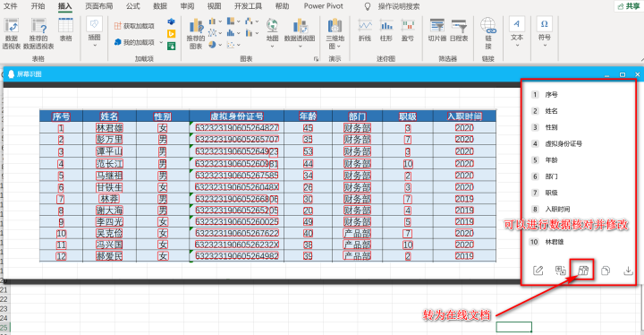This screenshot has height=335, width=644.
Task: Open the 文本 text menu
Action: pos(517,31)
